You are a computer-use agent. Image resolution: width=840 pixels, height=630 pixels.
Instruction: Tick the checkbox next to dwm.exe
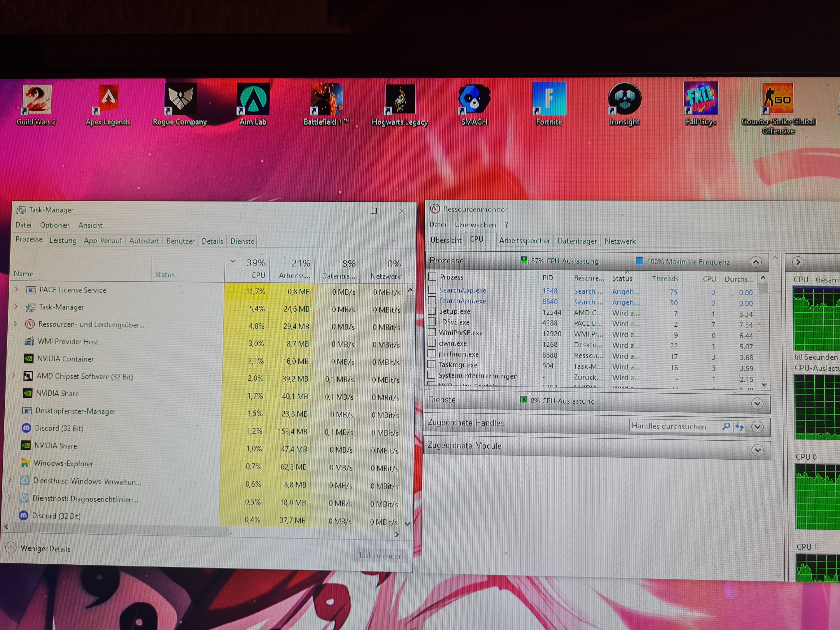coord(431,343)
